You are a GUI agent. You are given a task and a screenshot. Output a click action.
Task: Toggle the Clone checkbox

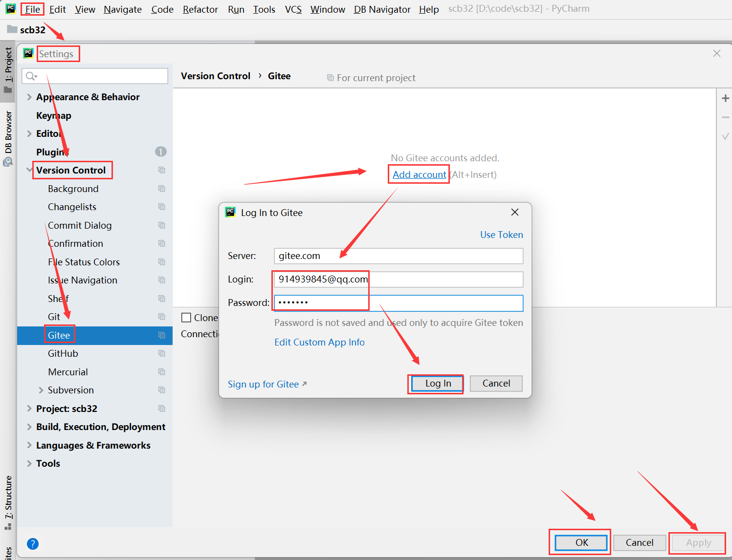186,318
